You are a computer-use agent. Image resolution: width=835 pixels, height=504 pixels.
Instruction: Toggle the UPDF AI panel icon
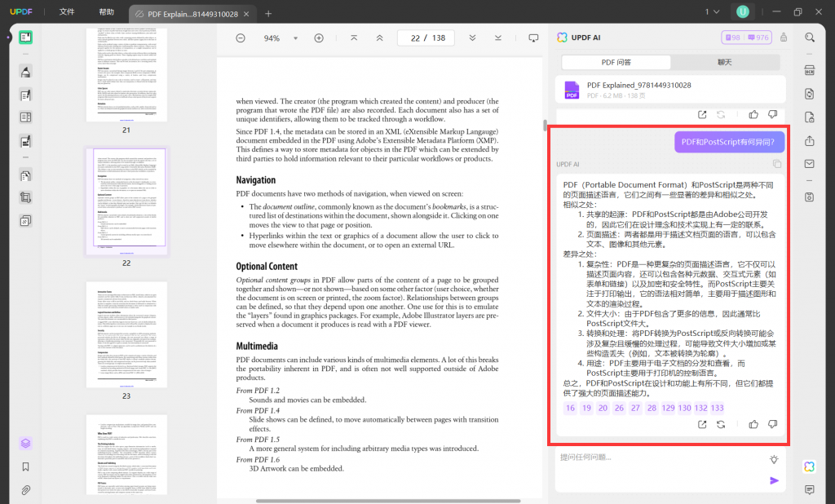click(x=810, y=466)
